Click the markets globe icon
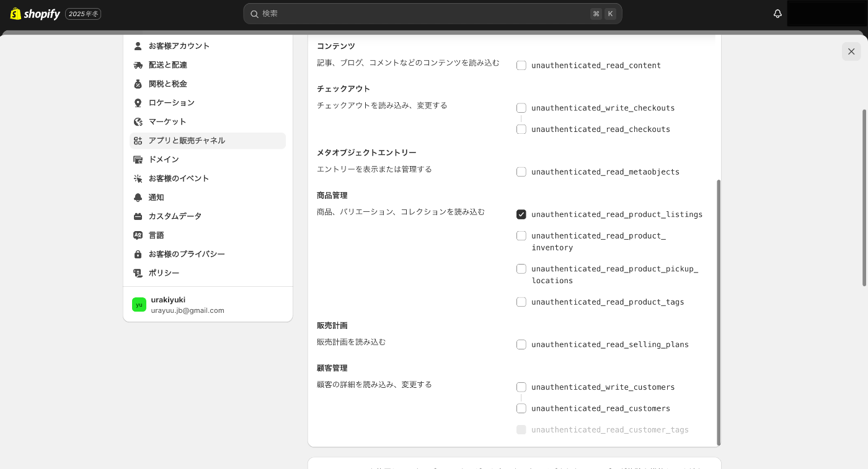Image resolution: width=868 pixels, height=469 pixels. pyautogui.click(x=138, y=122)
